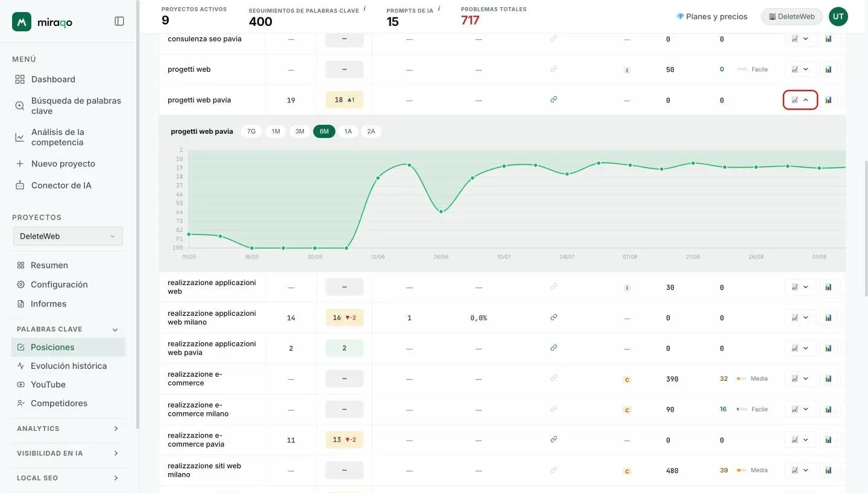Select the 3M chart range
The image size is (868, 493).
[x=300, y=131]
